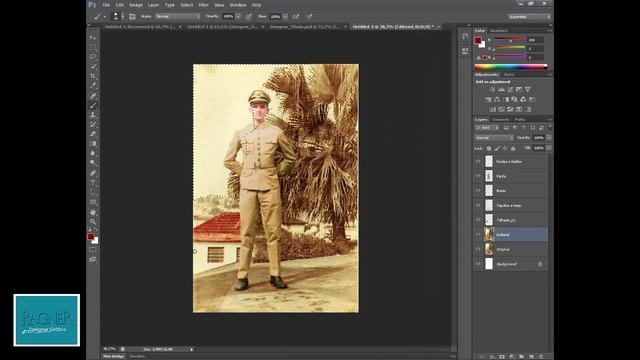This screenshot has height=360, width=640.
Task: Select the Eraser tool
Action: click(93, 134)
